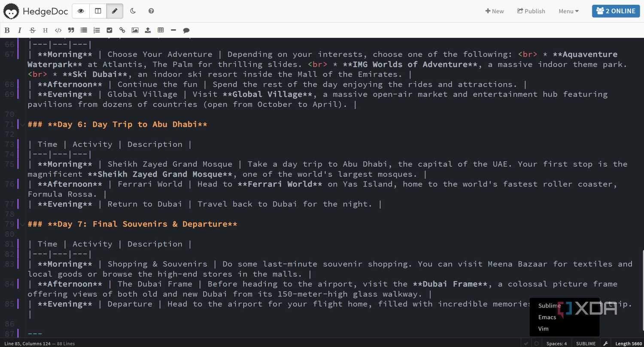Click line number 77 in the gutter
The height and width of the screenshot is (347, 644).
click(x=9, y=204)
